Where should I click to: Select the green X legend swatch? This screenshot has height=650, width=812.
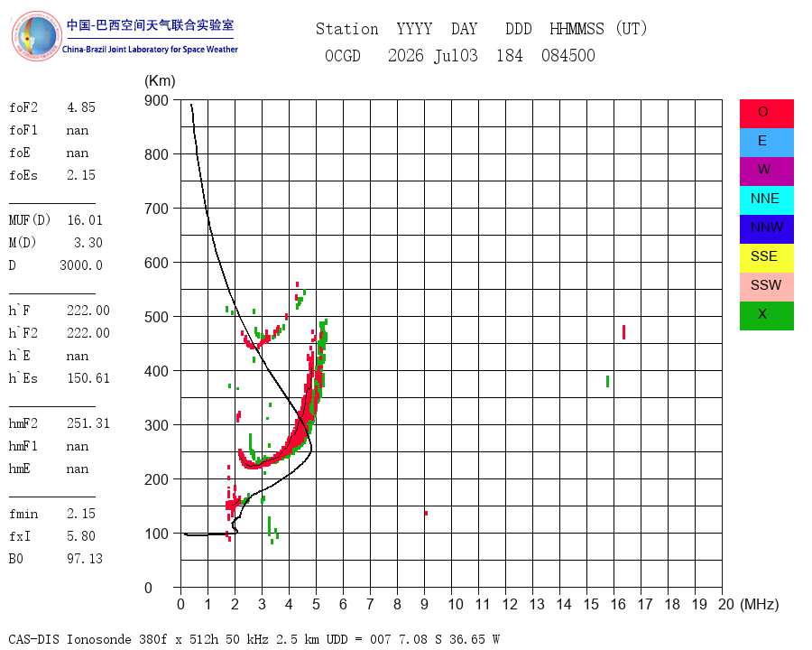click(x=766, y=316)
